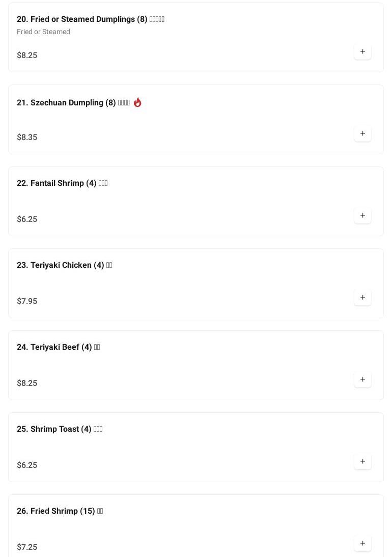Screen dimensions: 392x557
Task: Click the $7.25 Fried Shrimp price
Action: coord(27,547)
